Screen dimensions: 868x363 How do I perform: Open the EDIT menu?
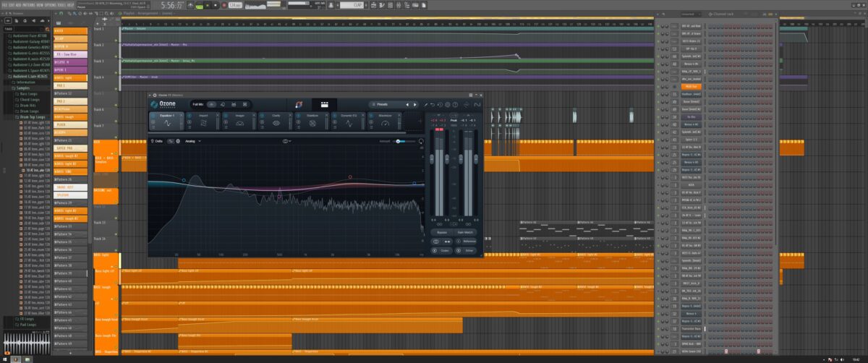(12, 5)
